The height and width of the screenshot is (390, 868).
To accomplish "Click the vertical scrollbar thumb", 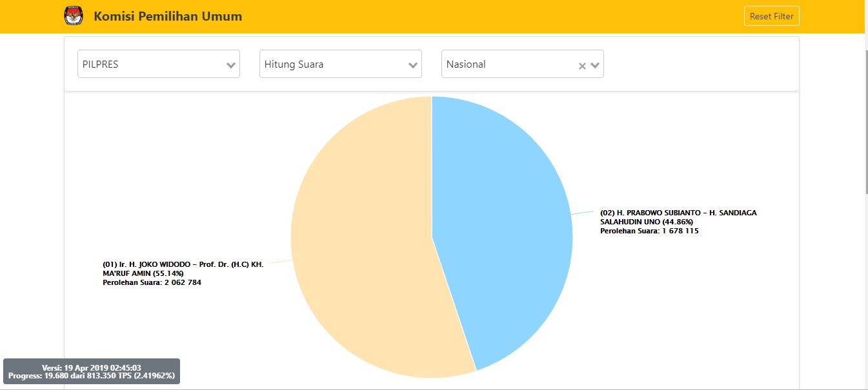I will [x=865, y=119].
